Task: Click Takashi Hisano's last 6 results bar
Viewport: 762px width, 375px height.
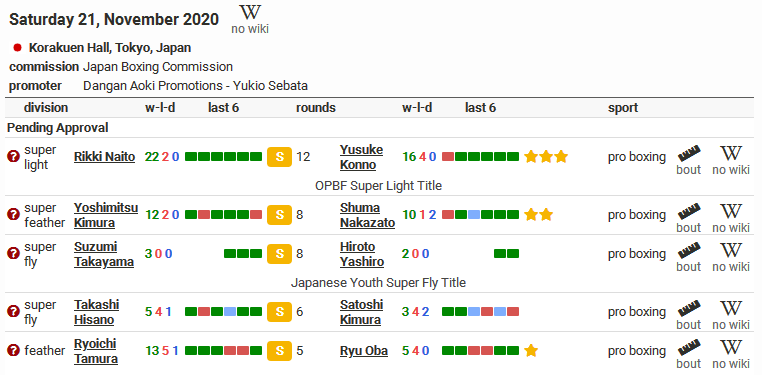Action: click(224, 312)
